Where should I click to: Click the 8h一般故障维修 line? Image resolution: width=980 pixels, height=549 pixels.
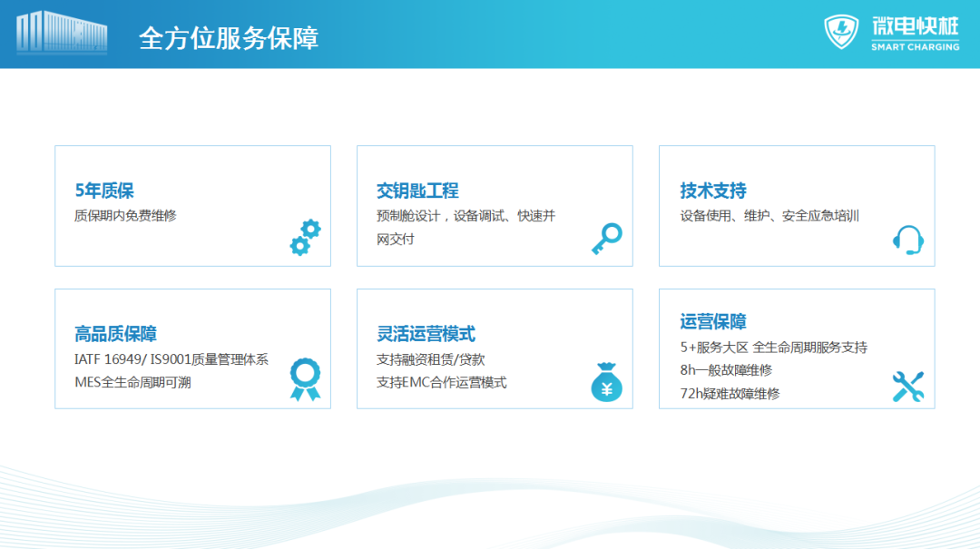[x=726, y=370]
